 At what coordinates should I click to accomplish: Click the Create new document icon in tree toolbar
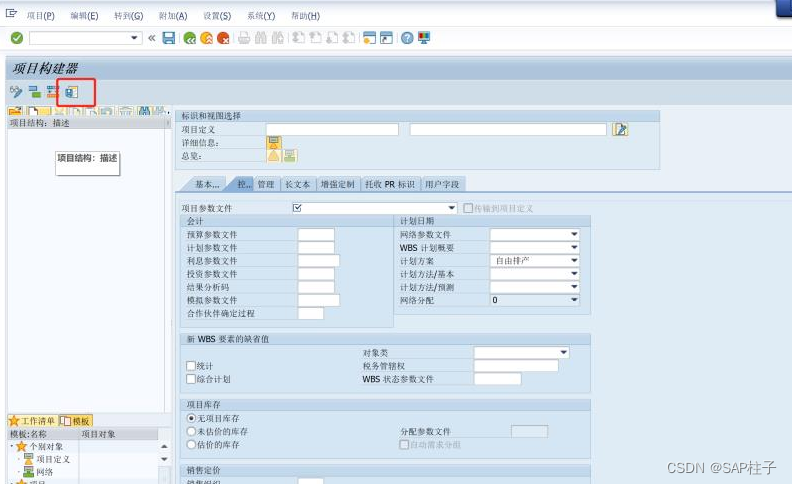33,111
